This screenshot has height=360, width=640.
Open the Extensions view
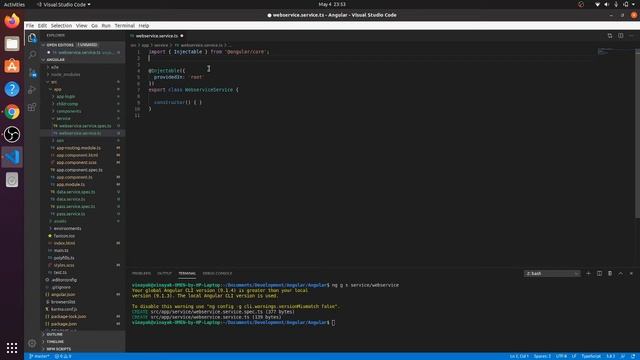(x=32, y=107)
